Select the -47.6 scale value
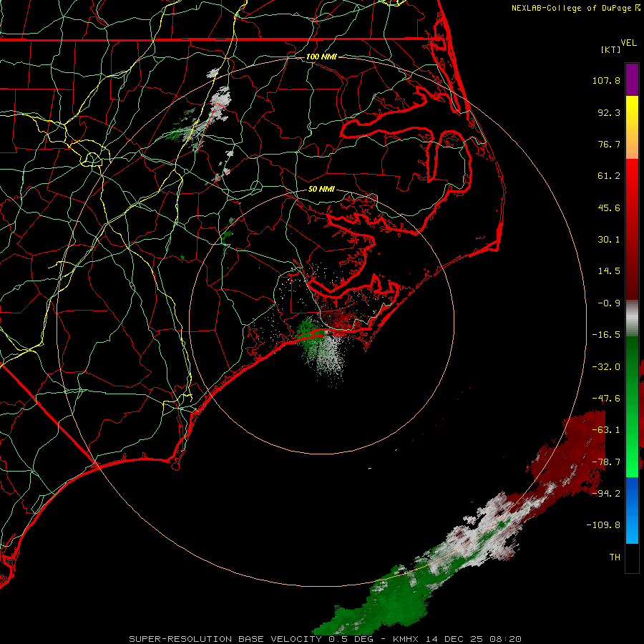The height and width of the screenshot is (644, 644). click(606, 399)
